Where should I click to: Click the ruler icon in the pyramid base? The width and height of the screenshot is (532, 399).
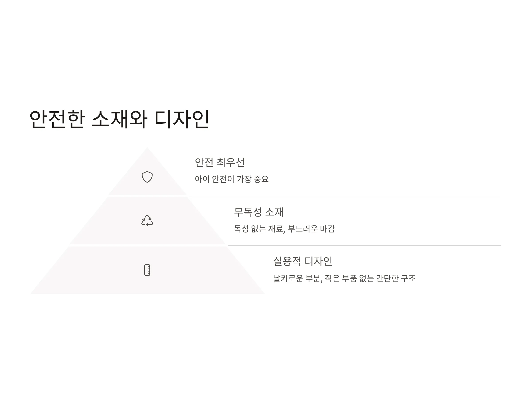coord(147,270)
